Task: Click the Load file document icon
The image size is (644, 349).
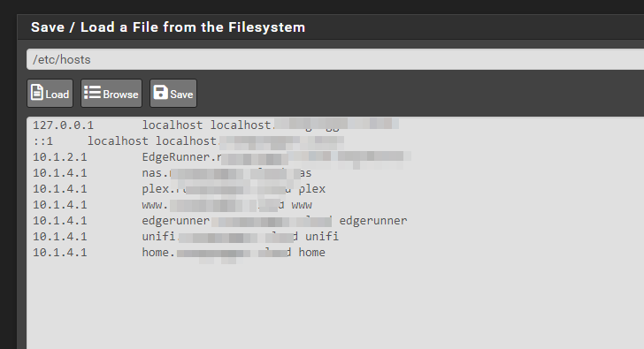Action: coord(37,92)
